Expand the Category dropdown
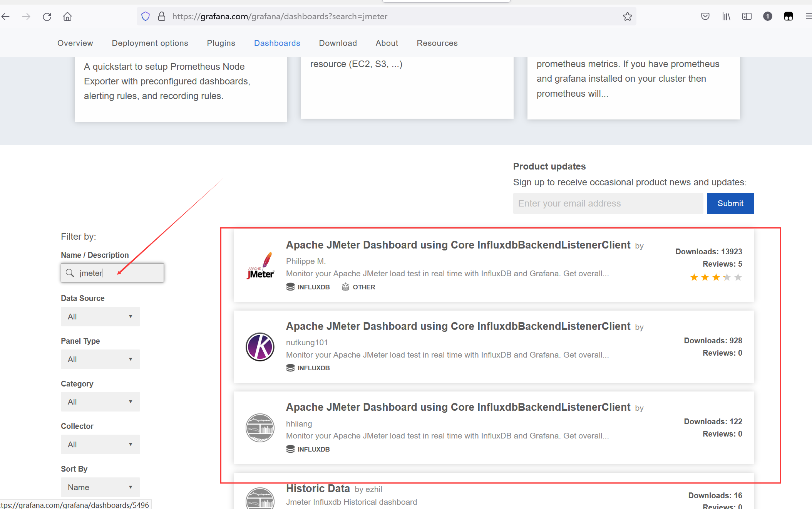Screen dimensions: 812x509 pyautogui.click(x=100, y=401)
